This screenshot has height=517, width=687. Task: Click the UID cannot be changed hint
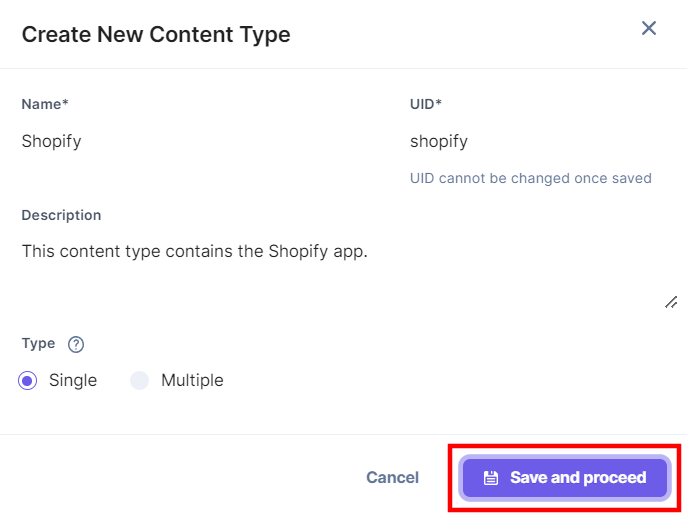pos(531,178)
